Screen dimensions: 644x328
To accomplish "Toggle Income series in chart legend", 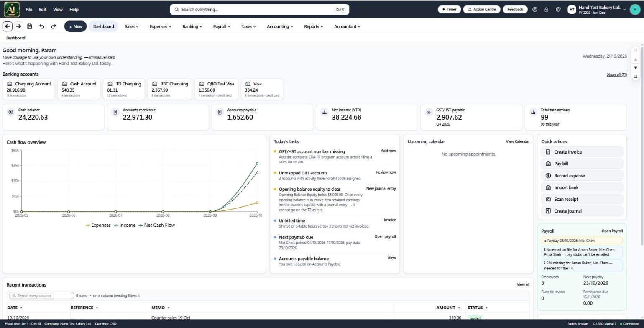I will tap(125, 225).
